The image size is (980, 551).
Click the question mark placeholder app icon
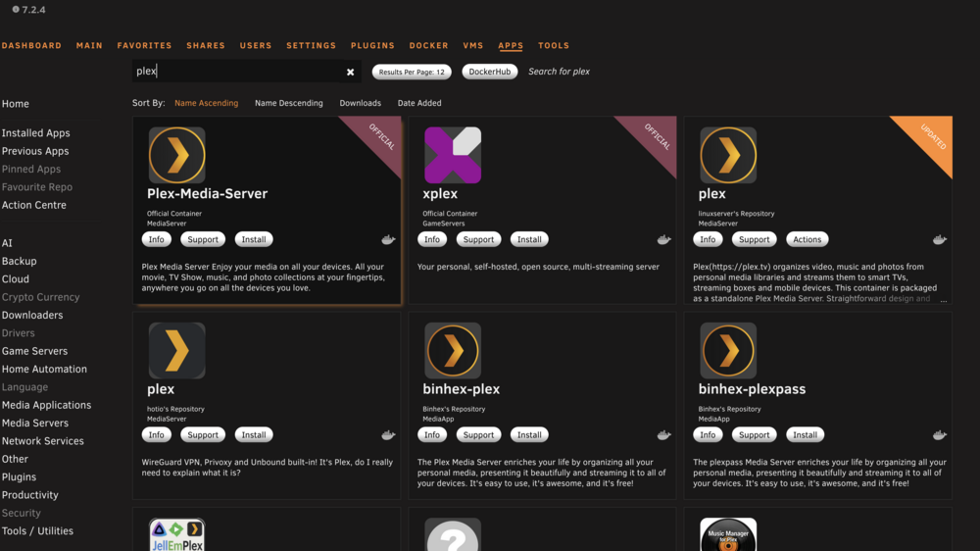pyautogui.click(x=453, y=534)
